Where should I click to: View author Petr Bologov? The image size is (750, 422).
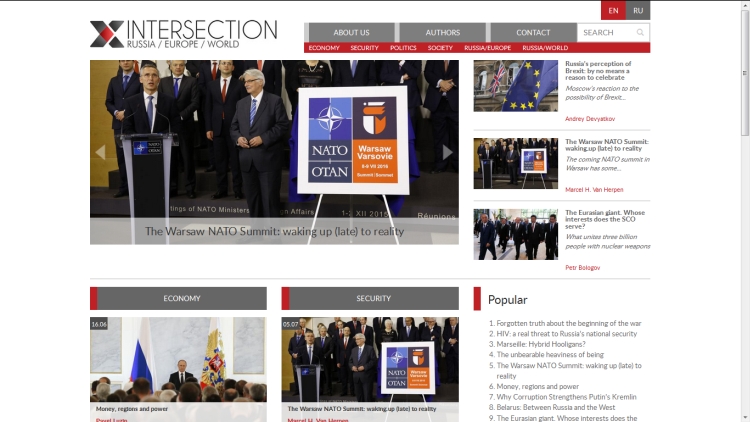(583, 267)
